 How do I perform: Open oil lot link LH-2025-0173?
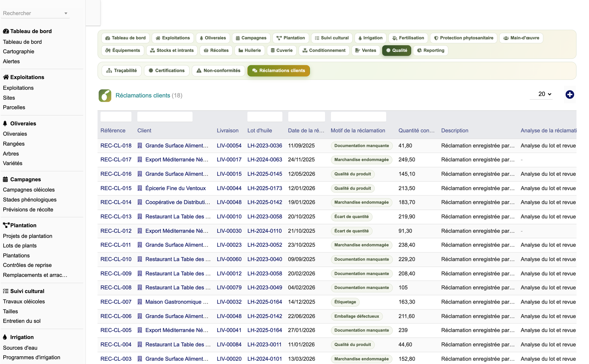(x=265, y=188)
